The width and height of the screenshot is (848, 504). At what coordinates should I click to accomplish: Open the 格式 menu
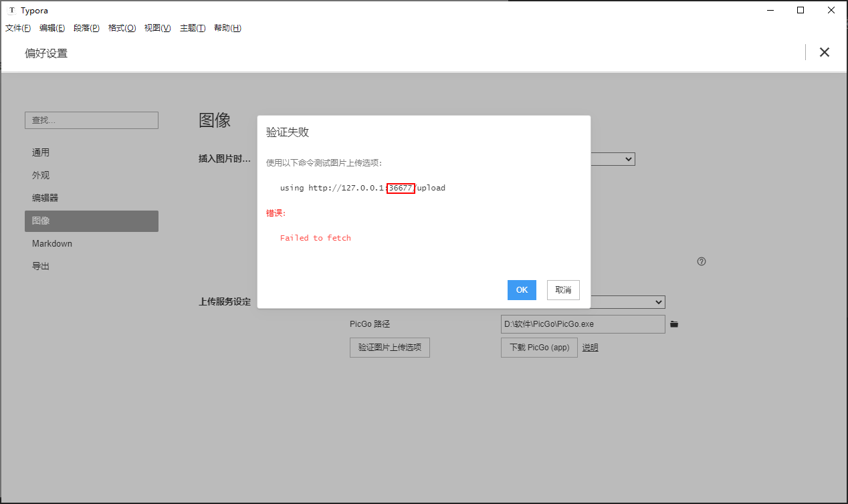tap(122, 28)
